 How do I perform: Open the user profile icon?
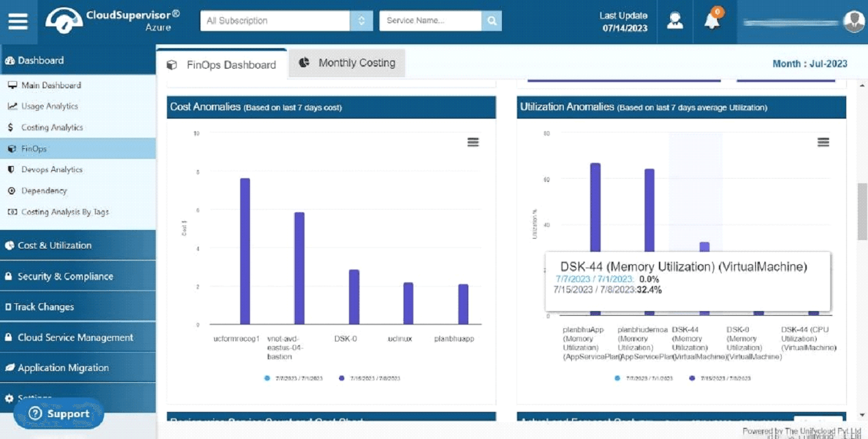coord(675,21)
